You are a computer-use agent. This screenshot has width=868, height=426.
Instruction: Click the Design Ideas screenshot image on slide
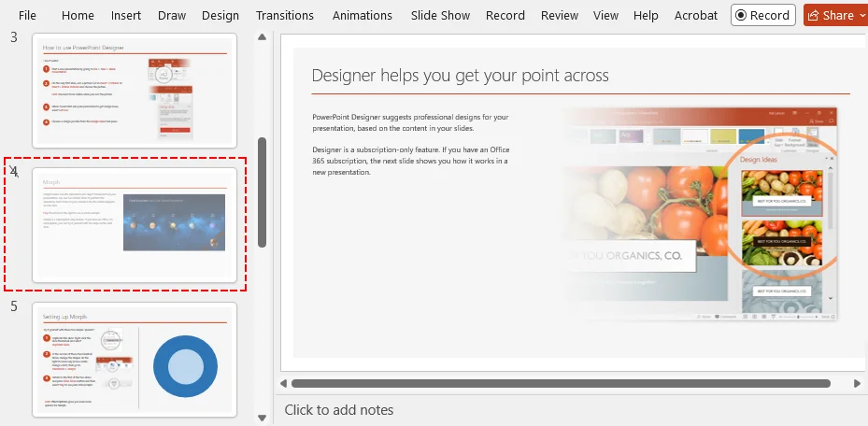(699, 214)
